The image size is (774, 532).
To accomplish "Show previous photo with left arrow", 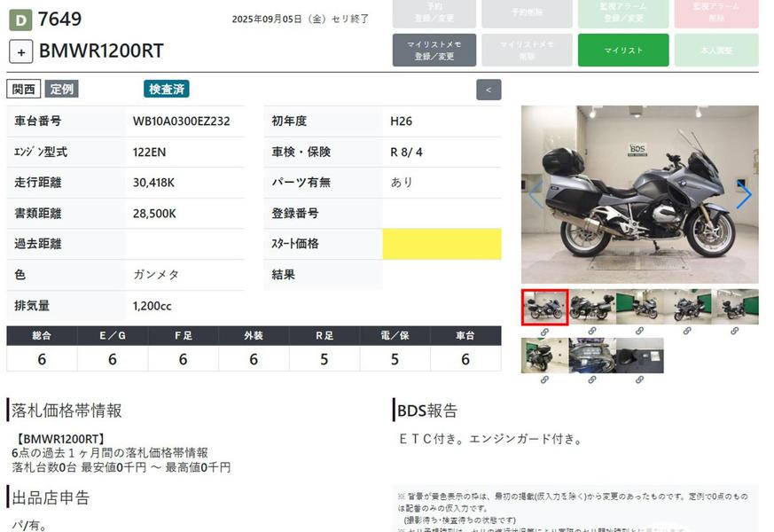I will tap(536, 196).
